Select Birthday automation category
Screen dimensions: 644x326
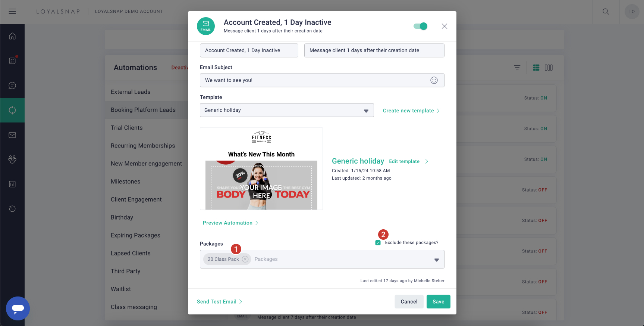(x=122, y=217)
